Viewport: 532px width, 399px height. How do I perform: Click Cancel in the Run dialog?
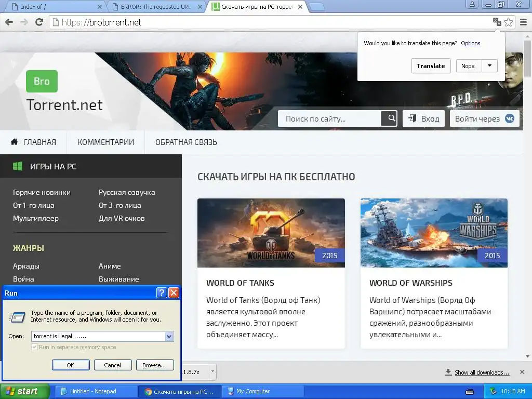tap(112, 365)
